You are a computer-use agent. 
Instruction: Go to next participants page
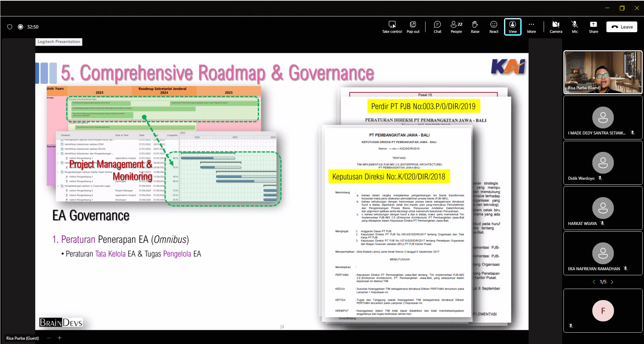coord(612,282)
